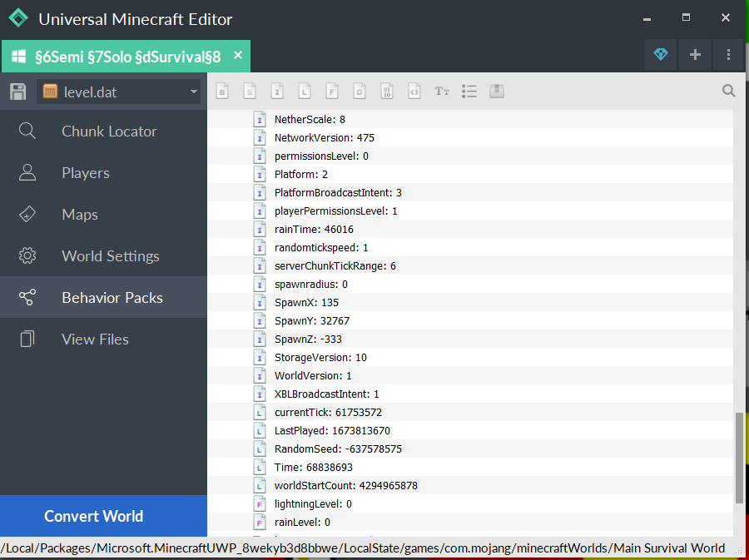Open the level.dat file dropdown
749x560 pixels.
pyautogui.click(x=119, y=92)
